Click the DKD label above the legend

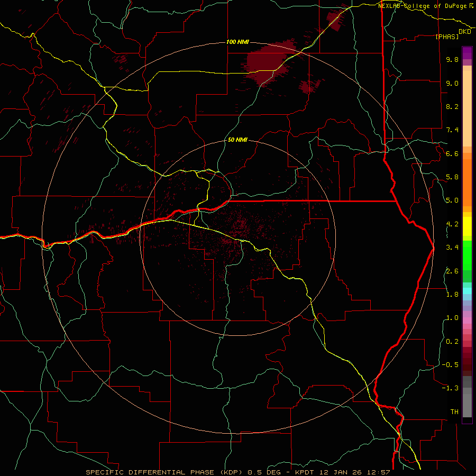(x=465, y=32)
